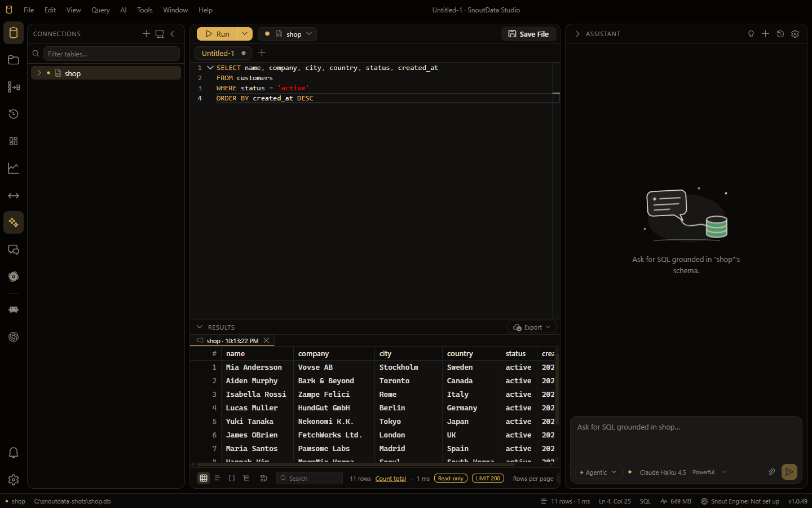The image size is (812, 508).
Task: Open the database connections sidebar icon
Action: tap(14, 33)
